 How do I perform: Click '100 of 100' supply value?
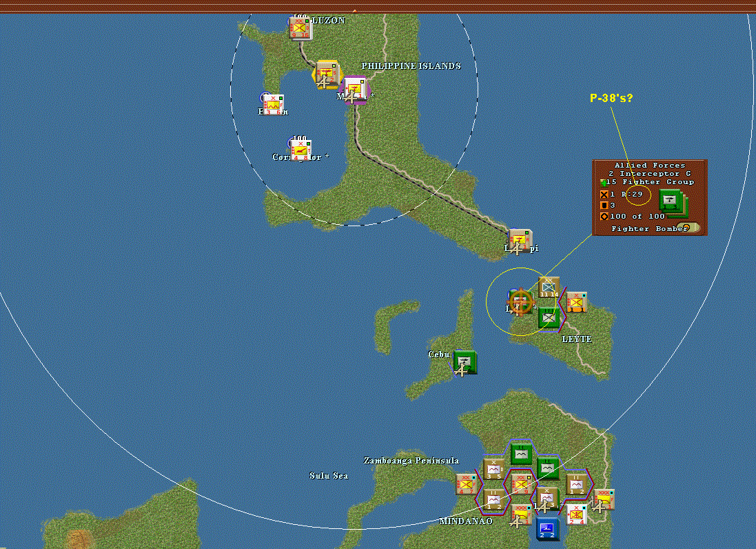pos(637,217)
